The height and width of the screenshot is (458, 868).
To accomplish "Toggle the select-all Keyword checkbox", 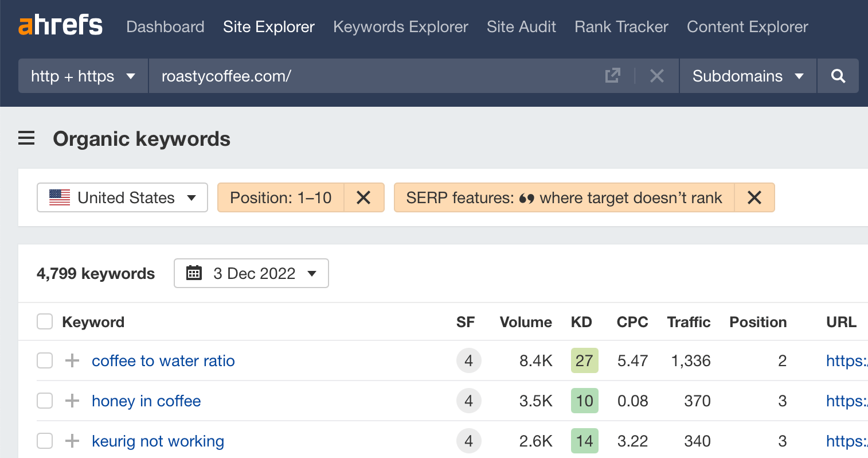I will [45, 321].
